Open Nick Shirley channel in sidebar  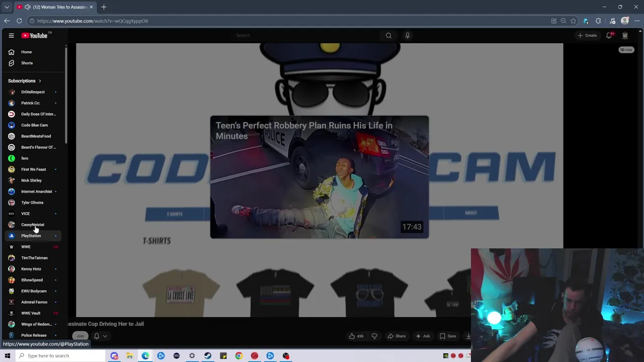click(33, 180)
